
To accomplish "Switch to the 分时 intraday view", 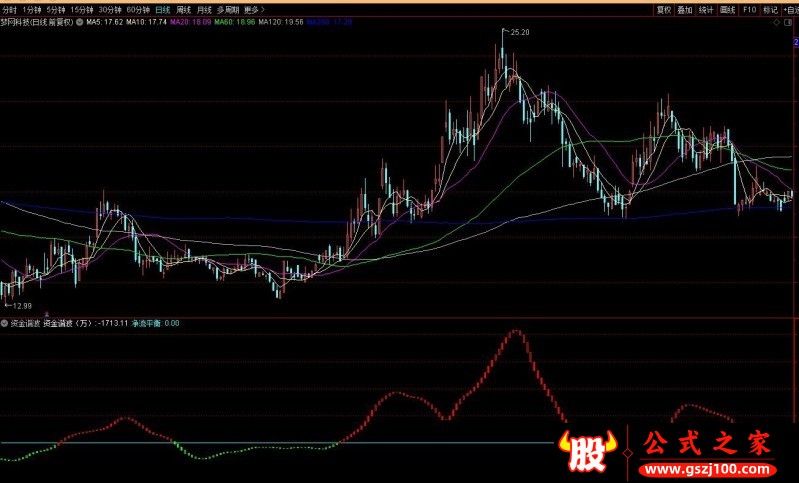I will [x=10, y=10].
